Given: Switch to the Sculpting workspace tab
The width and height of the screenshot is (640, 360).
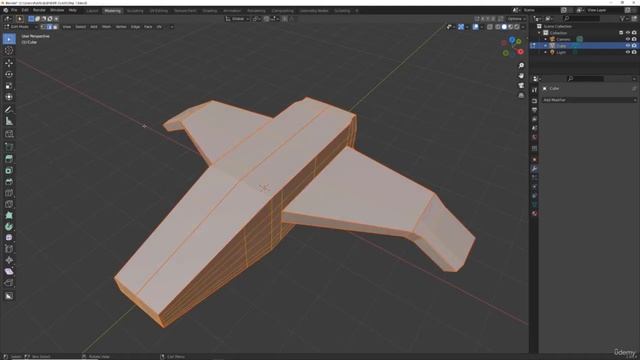Looking at the screenshot, I should click(x=135, y=11).
